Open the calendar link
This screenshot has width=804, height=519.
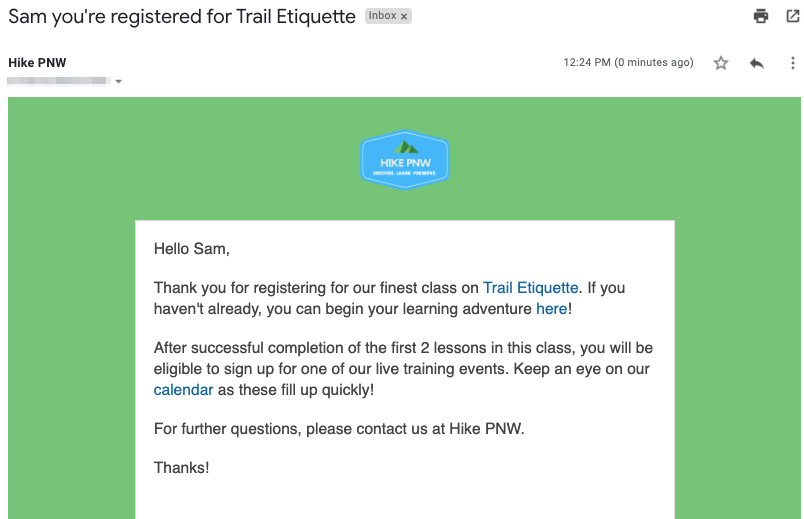(183, 390)
